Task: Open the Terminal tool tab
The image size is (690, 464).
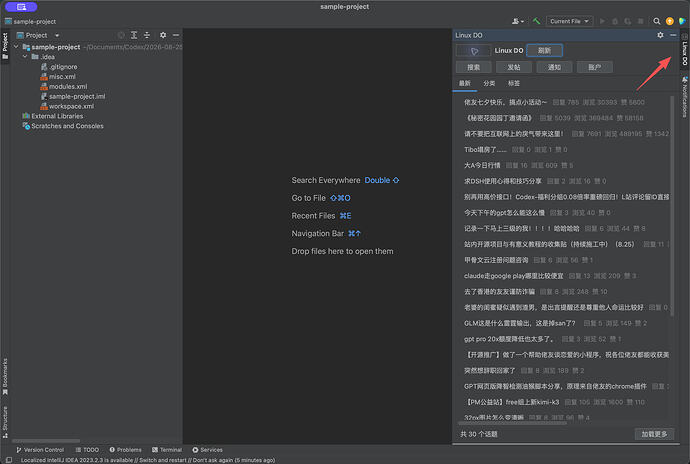Action: click(x=167, y=449)
